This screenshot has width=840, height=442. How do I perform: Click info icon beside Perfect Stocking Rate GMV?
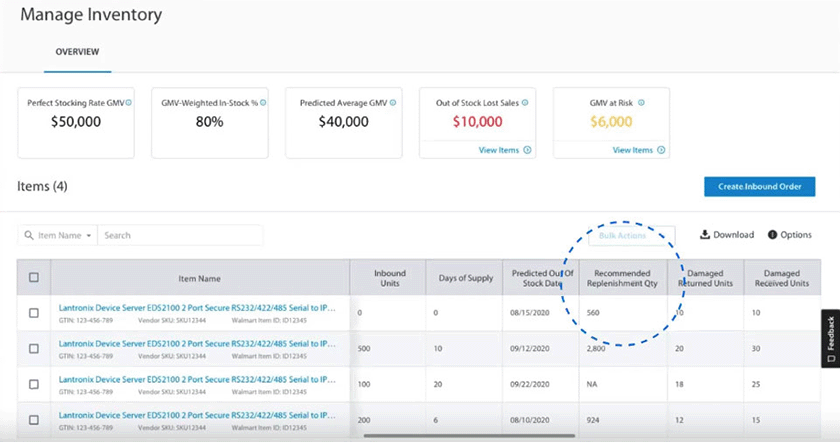coord(129,102)
